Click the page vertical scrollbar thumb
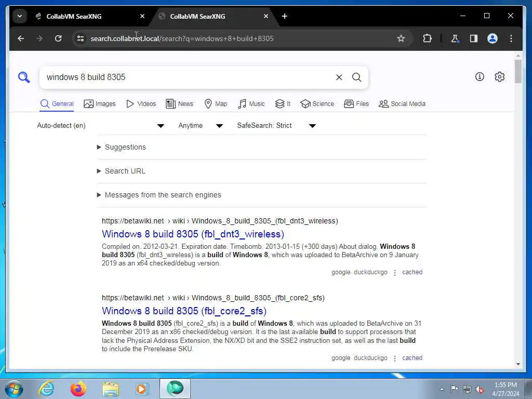This screenshot has height=399, width=532. click(518, 71)
